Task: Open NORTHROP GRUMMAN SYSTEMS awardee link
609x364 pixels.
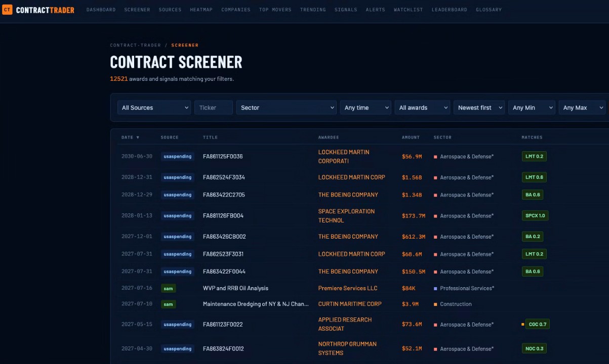Action: click(x=347, y=348)
